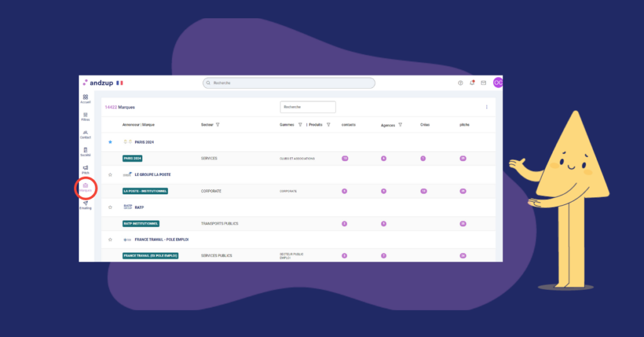Image resolution: width=644 pixels, height=337 pixels.
Task: Click FRANCE TRAVAIL agences count badge
Action: click(384, 256)
